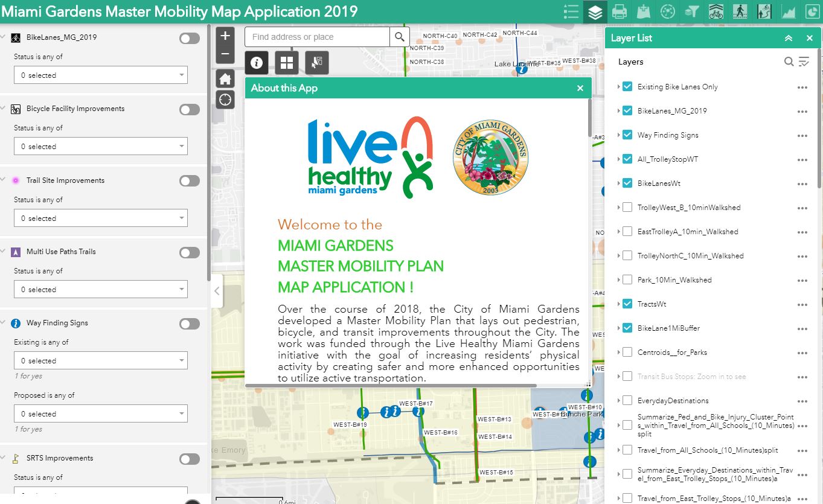Select Travel_from_All_Schools_(10_Minutes)split layer name
The width and height of the screenshot is (823, 504).
pos(708,450)
